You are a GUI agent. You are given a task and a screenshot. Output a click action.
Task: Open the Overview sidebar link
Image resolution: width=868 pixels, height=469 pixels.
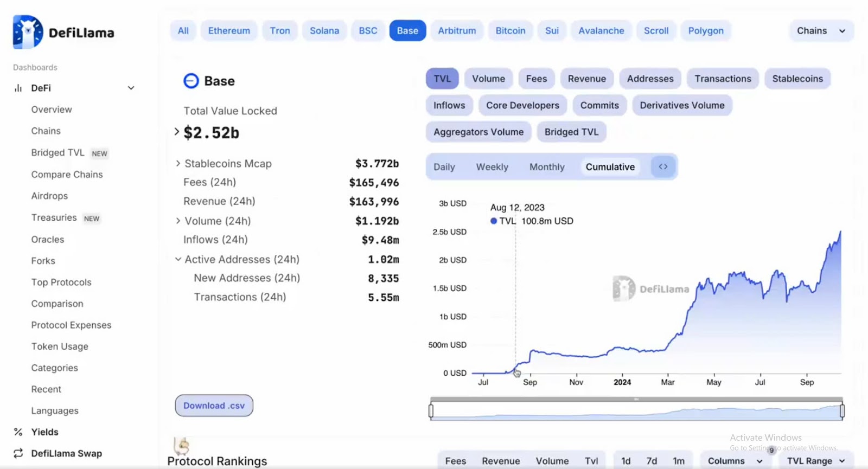pyautogui.click(x=52, y=110)
